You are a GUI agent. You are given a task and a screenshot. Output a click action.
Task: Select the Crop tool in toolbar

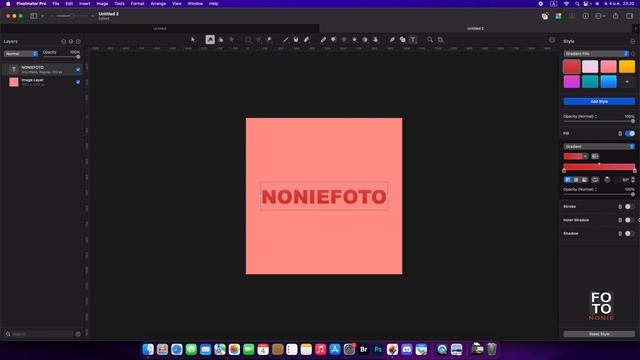[x=440, y=40]
